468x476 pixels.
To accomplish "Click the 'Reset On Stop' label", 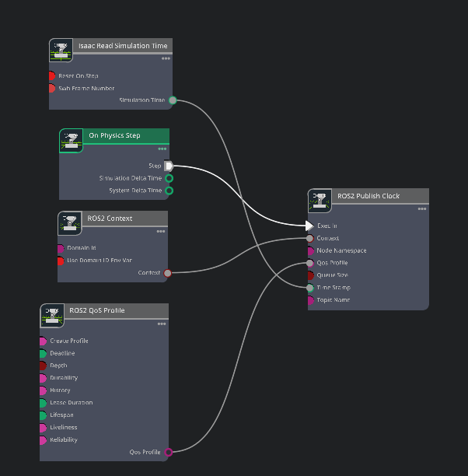I will click(x=79, y=75).
